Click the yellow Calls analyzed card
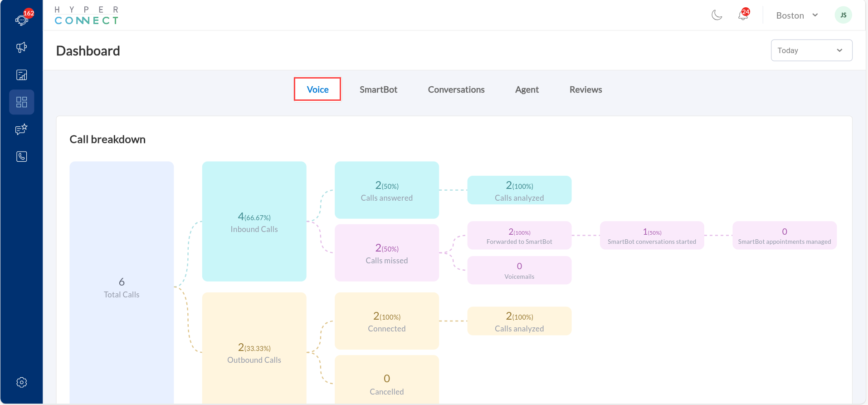The width and height of the screenshot is (868, 405). coord(519,321)
